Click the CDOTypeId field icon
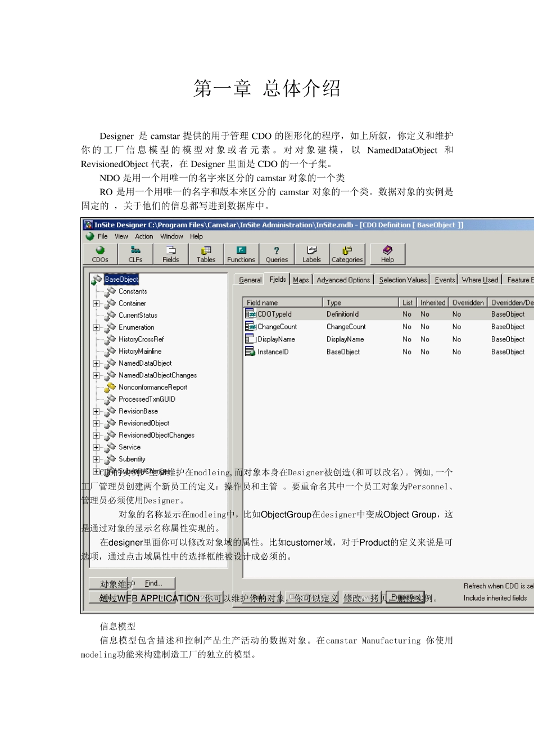Viewport: 534px width, 756px height. (x=250, y=314)
